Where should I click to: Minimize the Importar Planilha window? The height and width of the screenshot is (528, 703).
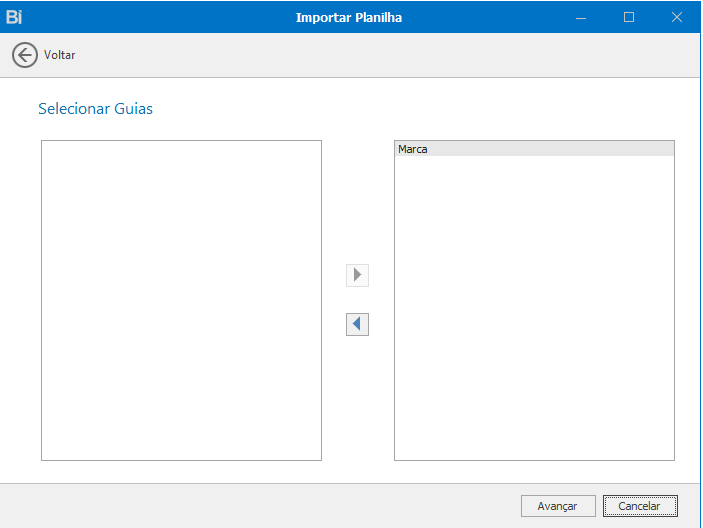581,17
